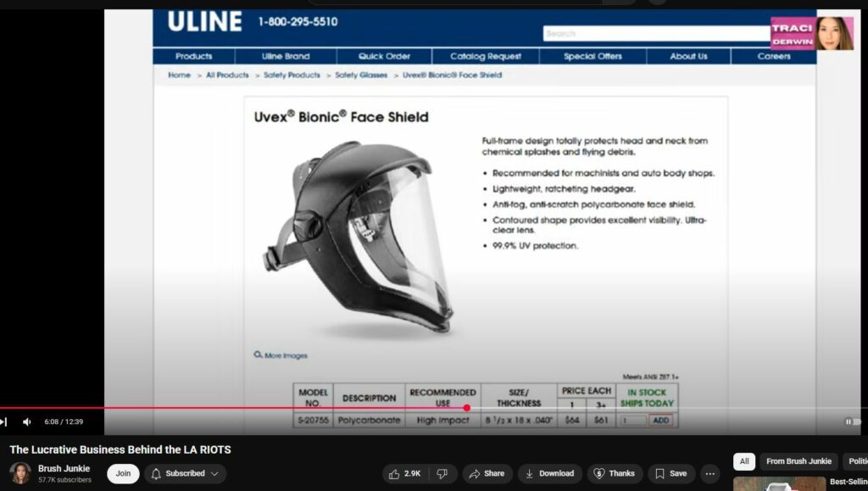
Task: Send a Thanks to the creator
Action: point(615,474)
